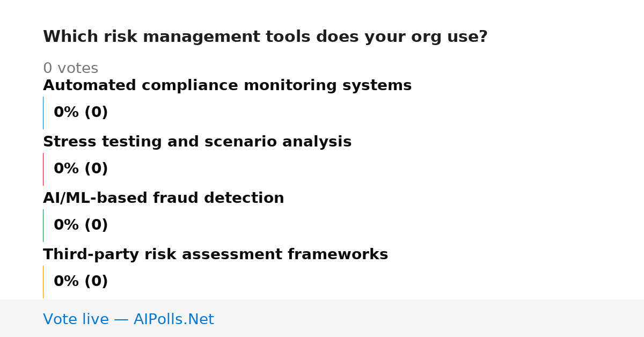Screen dimensions: 644x337
Task: Select Third-party risk assessment frameworks option
Action: click(215, 255)
